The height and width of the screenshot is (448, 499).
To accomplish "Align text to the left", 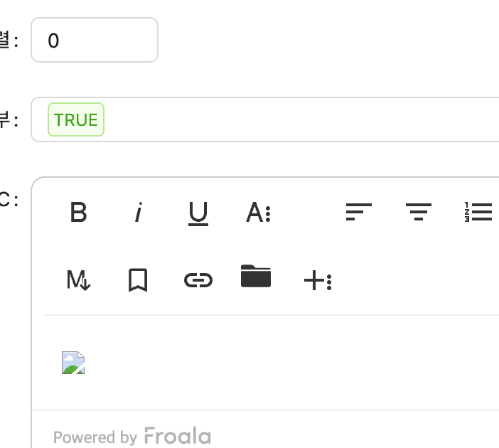I will coord(358,212).
